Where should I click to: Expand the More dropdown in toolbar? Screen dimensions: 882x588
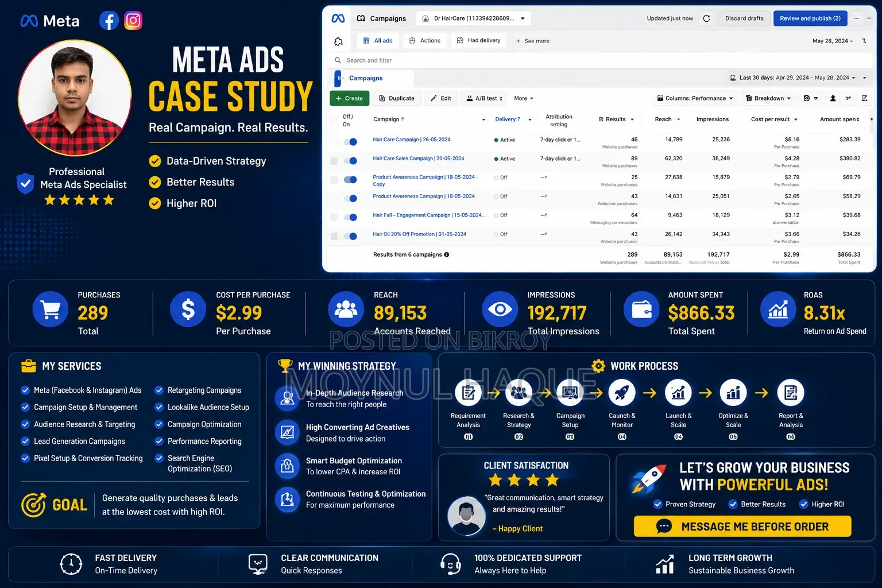click(524, 98)
